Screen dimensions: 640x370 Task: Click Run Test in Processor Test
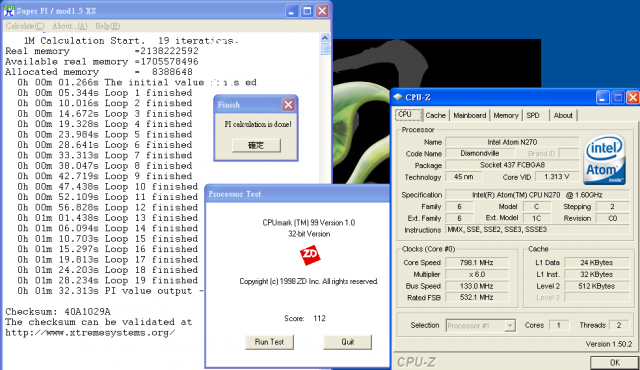(269, 342)
